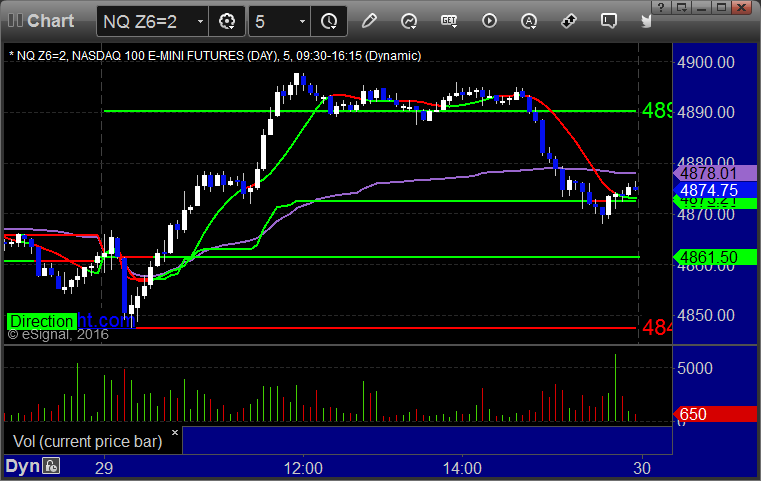Click the red 650 volume marker
761x481 pixels.
coord(715,415)
